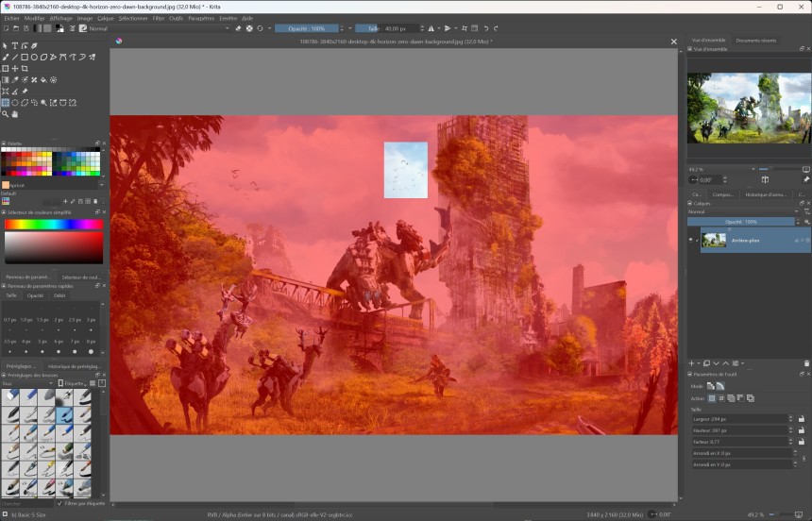The width and height of the screenshot is (812, 521).
Task: Adjust the Opacité 100% slider in toolbar
Action: coord(306,28)
